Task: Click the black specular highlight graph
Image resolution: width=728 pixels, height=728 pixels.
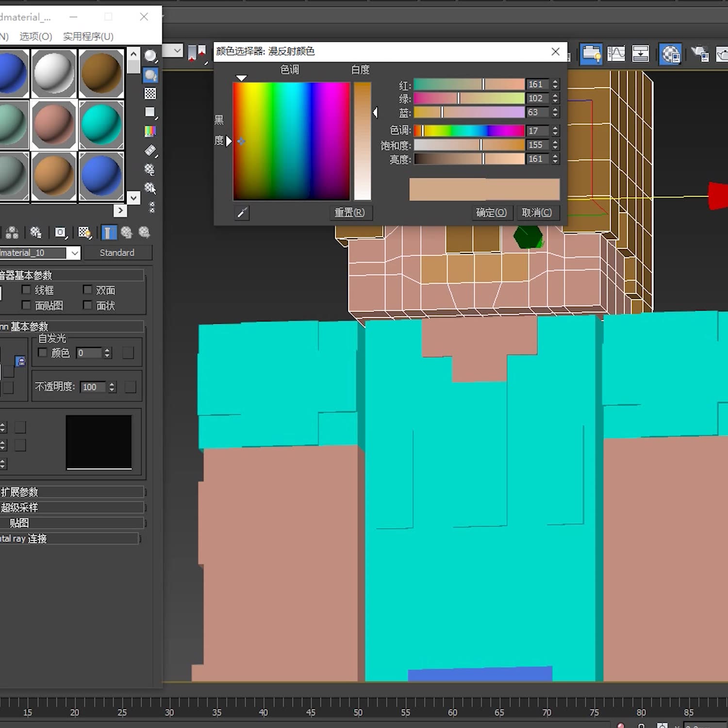Action: pos(99,442)
